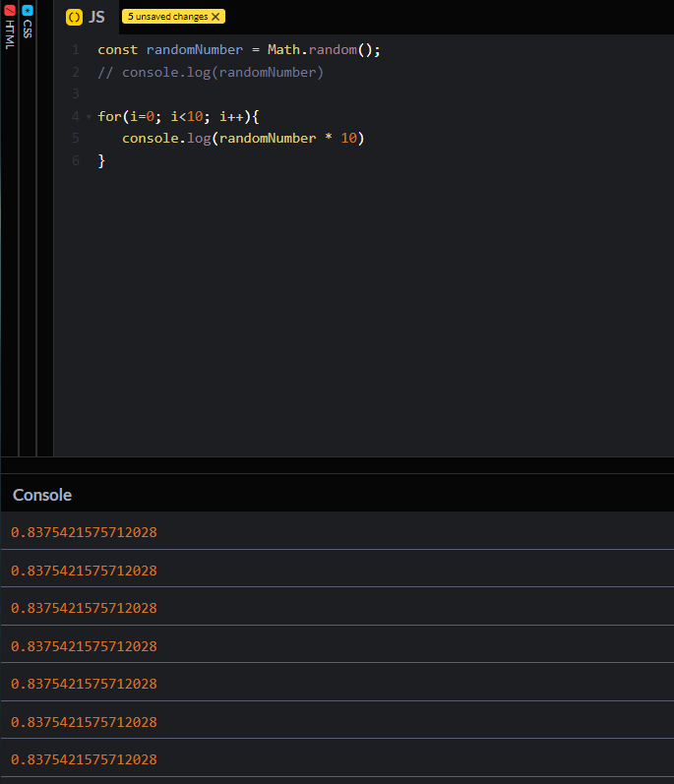This screenshot has height=784, width=674.
Task: Click the Console panel header
Action: [42, 495]
